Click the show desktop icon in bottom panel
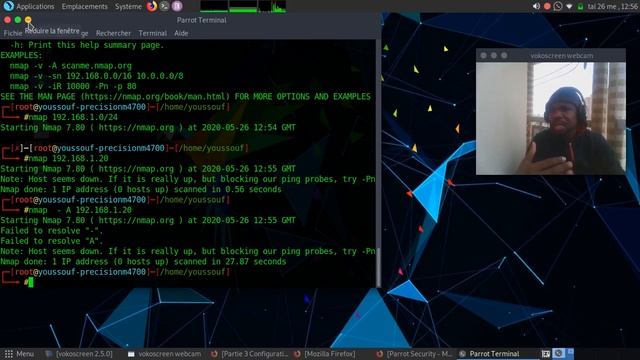Image resolution: width=640 pixels, height=360 pixels. pyautogui.click(x=546, y=354)
